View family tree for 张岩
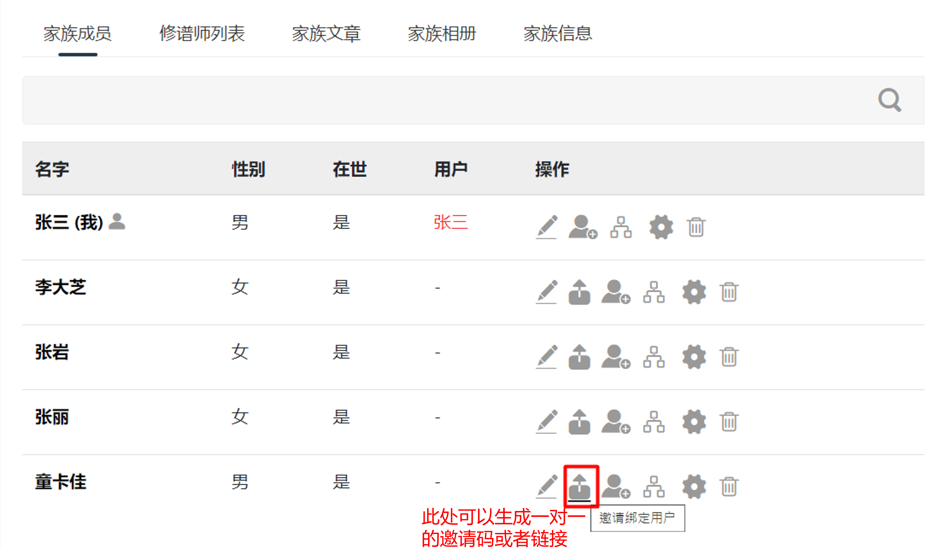The image size is (945, 560). [654, 357]
